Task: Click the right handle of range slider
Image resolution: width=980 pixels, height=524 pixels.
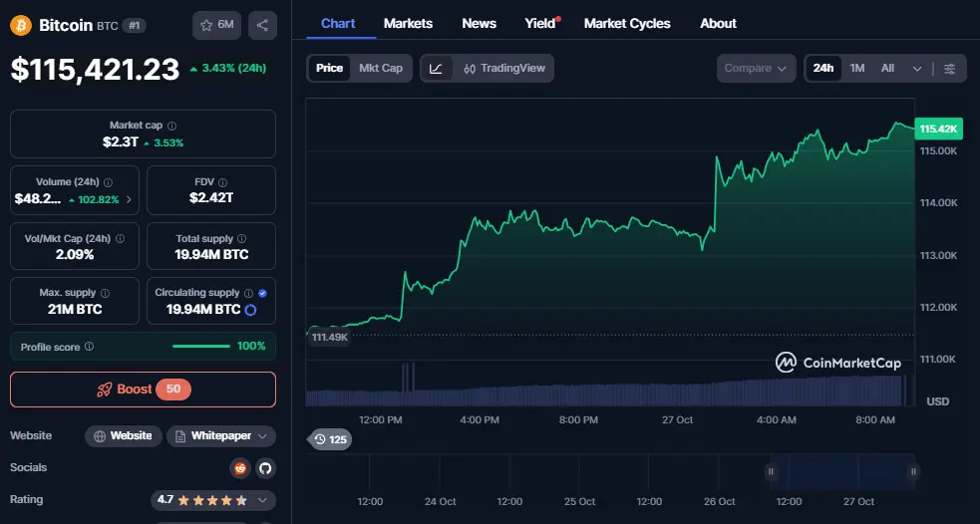Action: pyautogui.click(x=913, y=471)
